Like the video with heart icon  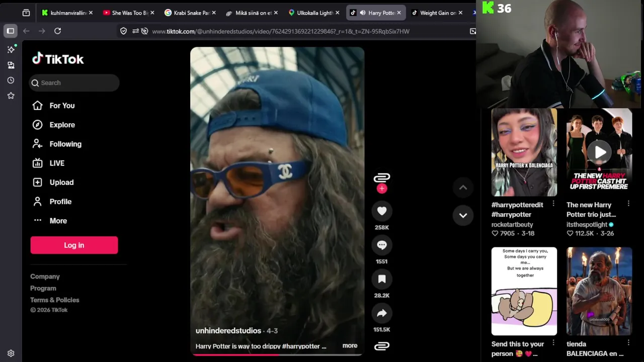pos(382,211)
